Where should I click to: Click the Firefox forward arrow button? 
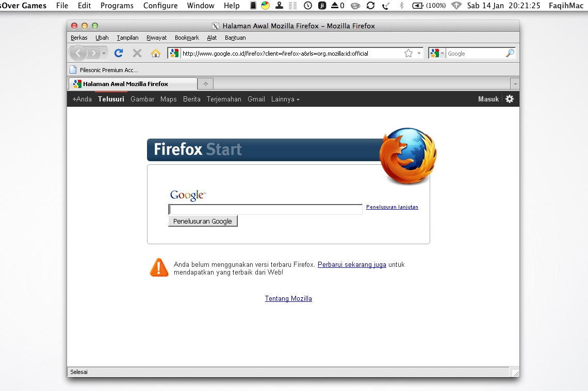(94, 53)
